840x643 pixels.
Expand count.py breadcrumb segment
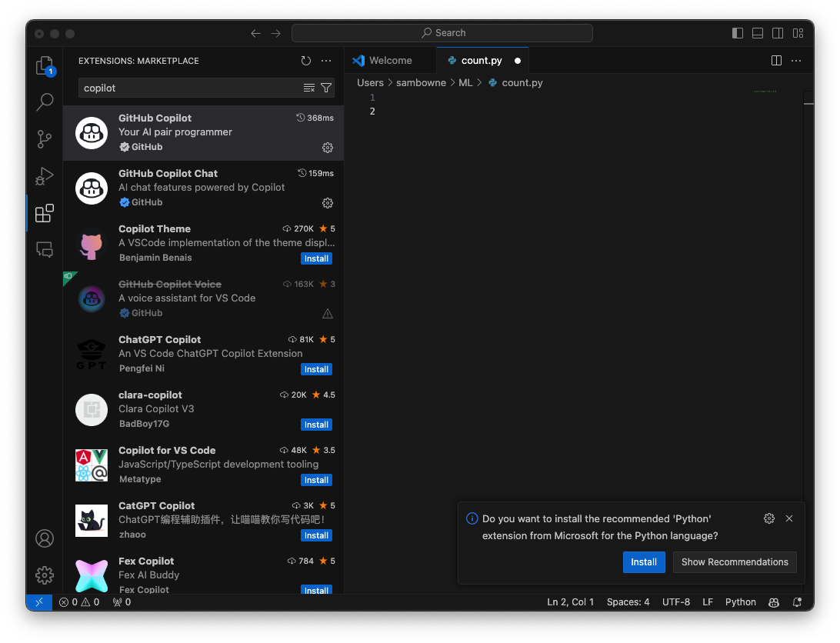pyautogui.click(x=515, y=82)
